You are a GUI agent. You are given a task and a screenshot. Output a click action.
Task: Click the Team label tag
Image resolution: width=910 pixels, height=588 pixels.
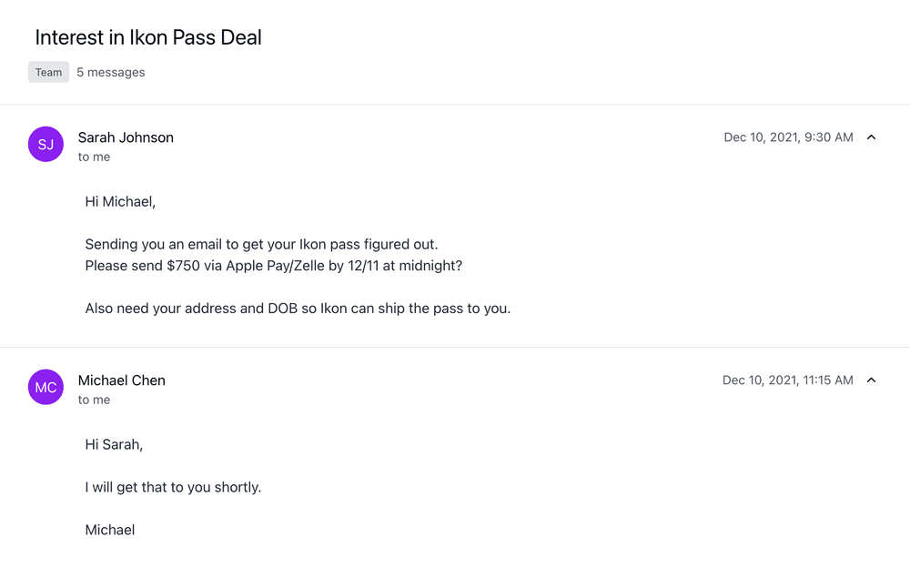click(x=49, y=73)
